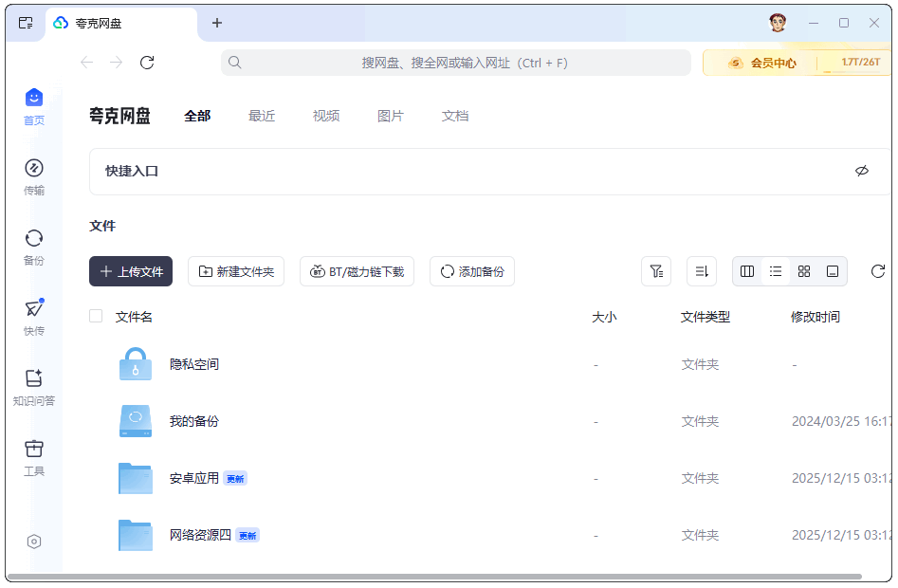
Task: Switch to the 文档 documents tab
Action: pyautogui.click(x=455, y=116)
